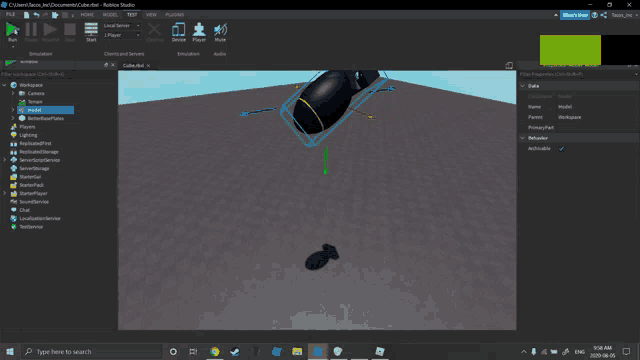Viewport: 640px width, 360px height.
Task: Expand the BetterBasePlates node arrow
Action: 13,118
